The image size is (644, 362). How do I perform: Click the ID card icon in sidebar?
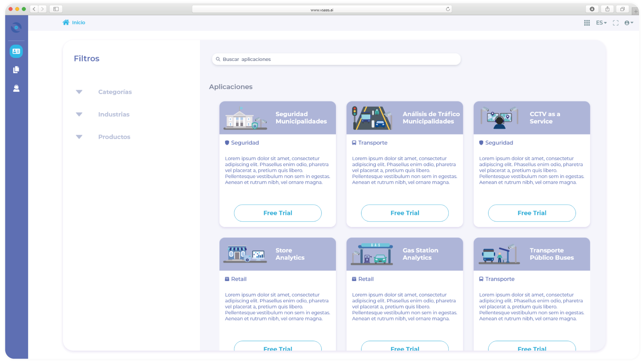(16, 51)
